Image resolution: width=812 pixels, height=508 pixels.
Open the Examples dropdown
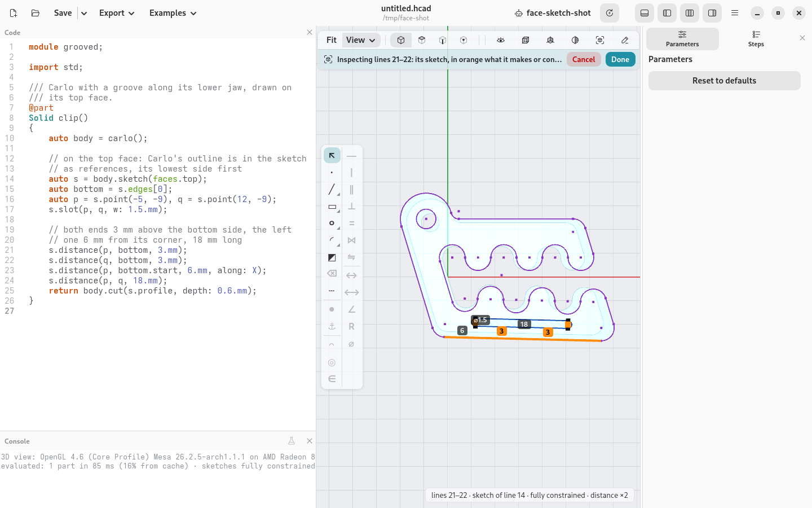coord(173,13)
